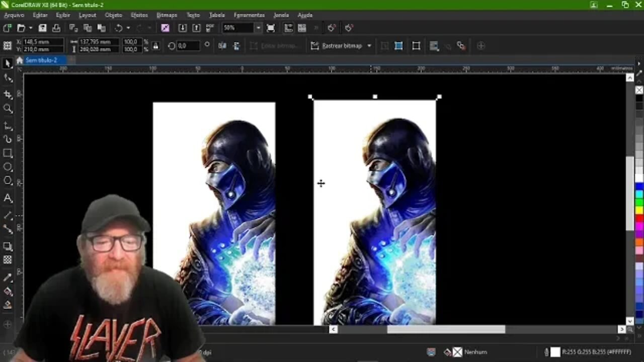Pick the blue palette swatch
This screenshot has height=362, width=644.
[639, 187]
